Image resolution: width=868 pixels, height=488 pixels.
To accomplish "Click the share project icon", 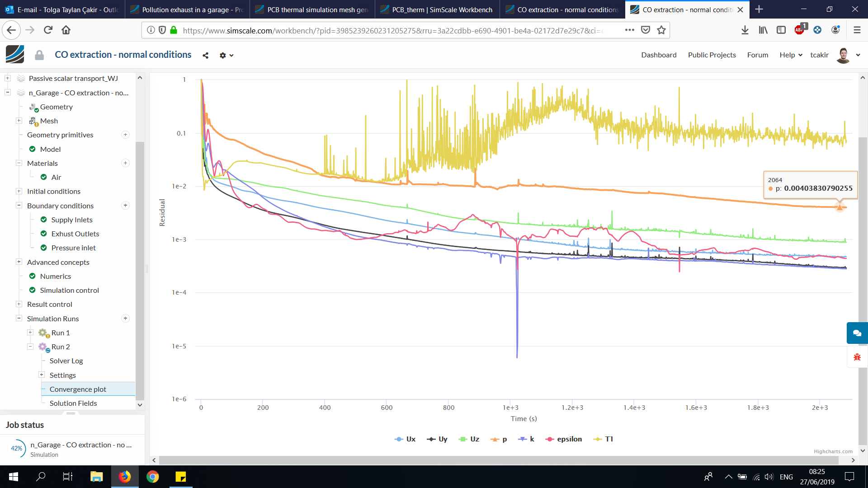I will click(x=206, y=55).
